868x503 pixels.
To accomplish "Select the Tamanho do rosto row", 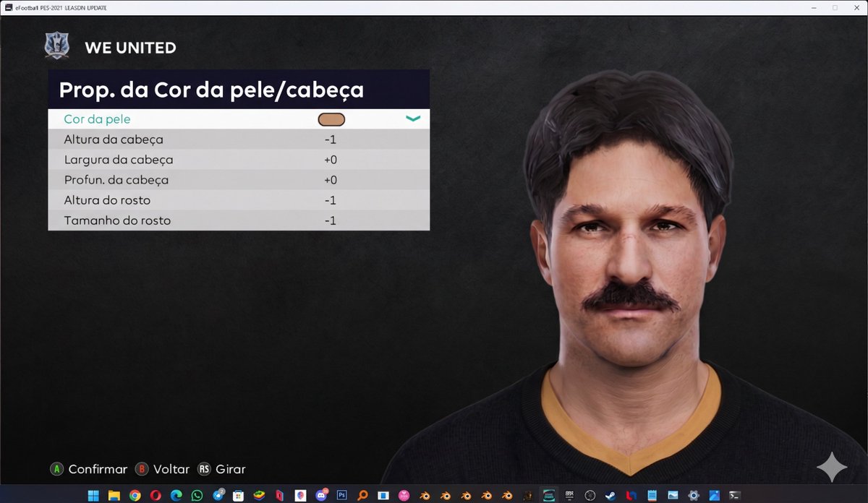I will coord(239,220).
